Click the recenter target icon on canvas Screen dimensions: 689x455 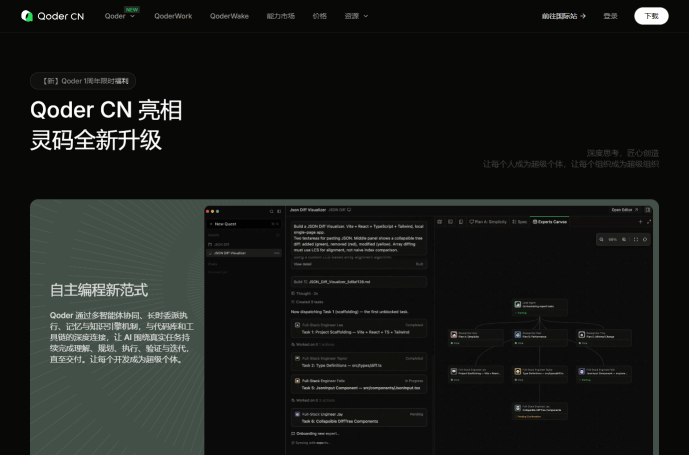(645, 240)
